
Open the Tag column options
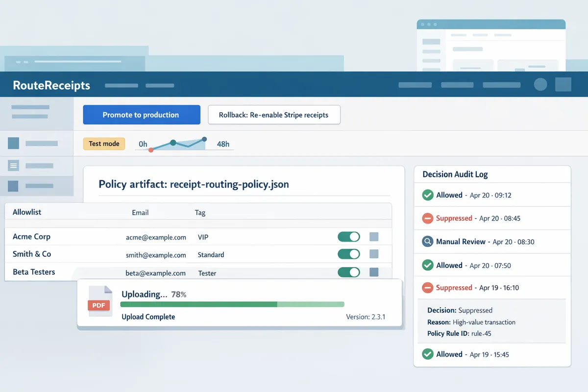[200, 212]
